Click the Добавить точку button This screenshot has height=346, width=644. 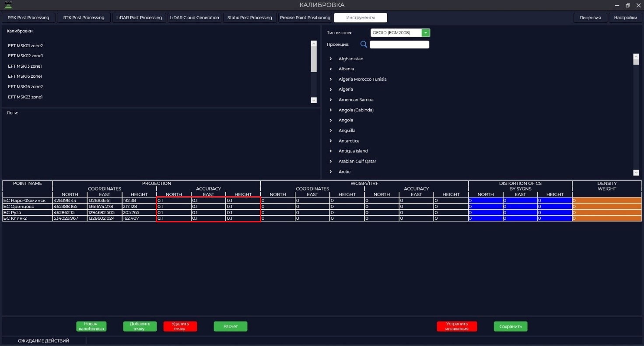point(140,326)
